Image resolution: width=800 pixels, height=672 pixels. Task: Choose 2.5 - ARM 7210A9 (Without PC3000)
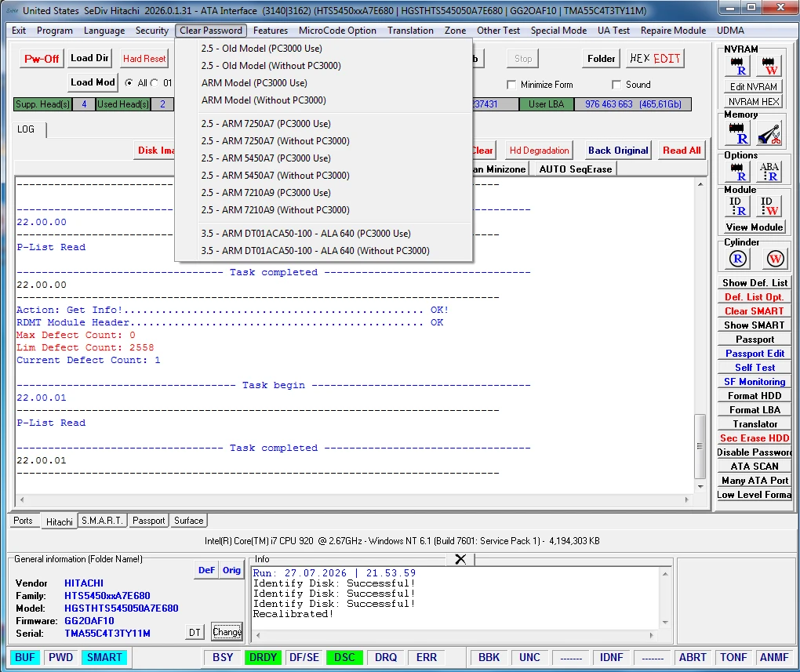pos(323,210)
